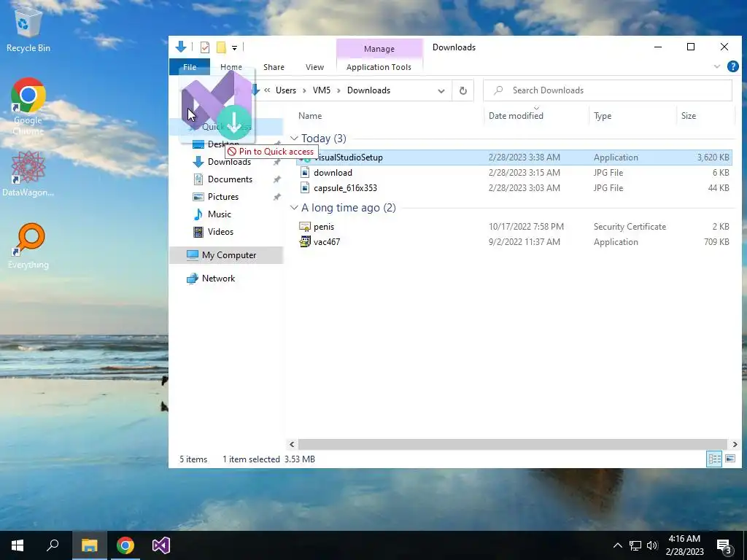Screen dimensions: 747x560
Task: Expand the ribbon with the chevron arrow
Action: (x=716, y=66)
